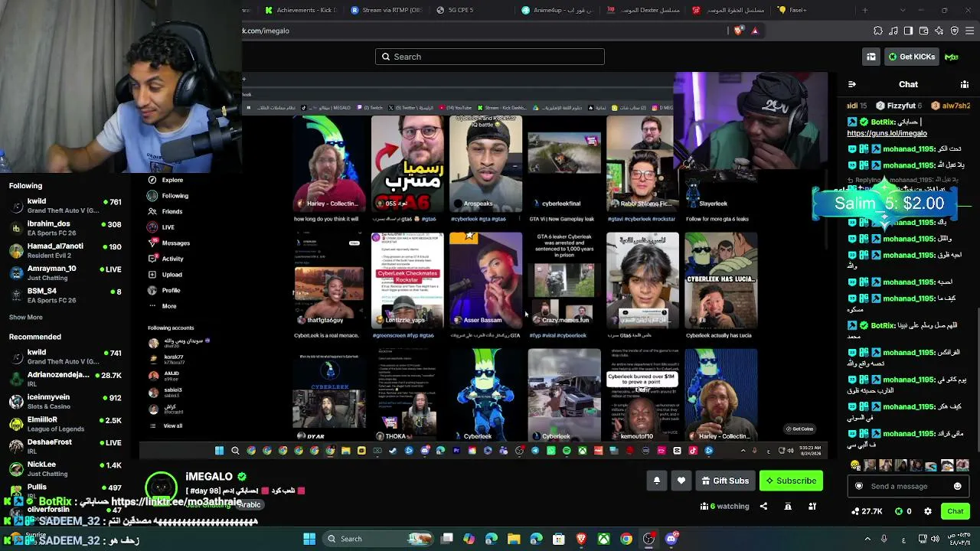Open the Xbox taskbar icon
The width and height of the screenshot is (980, 551).
coord(604,539)
